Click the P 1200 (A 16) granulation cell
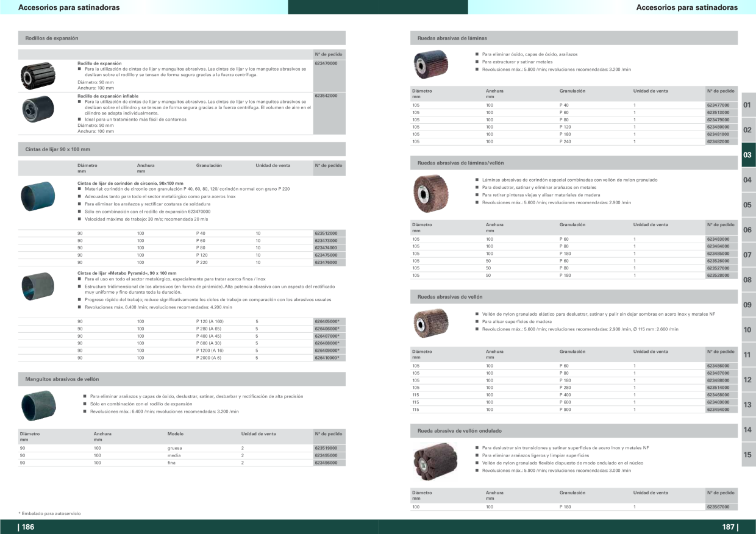Image resolution: width=756 pixels, height=534 pixels. (210, 351)
